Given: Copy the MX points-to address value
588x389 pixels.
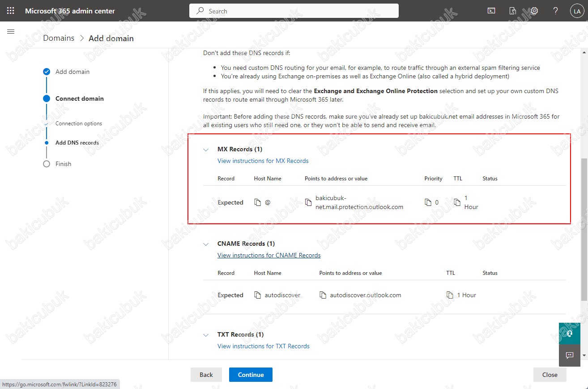Looking at the screenshot, I should pyautogui.click(x=308, y=202).
